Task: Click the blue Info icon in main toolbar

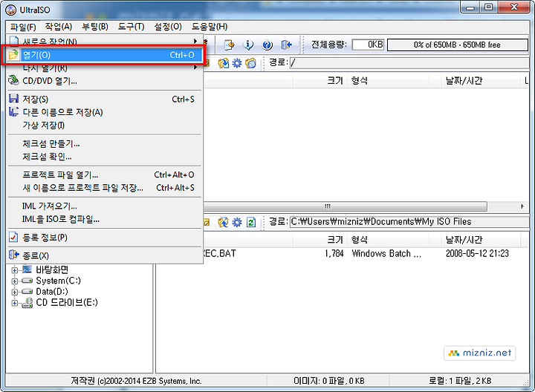Action: point(248,45)
